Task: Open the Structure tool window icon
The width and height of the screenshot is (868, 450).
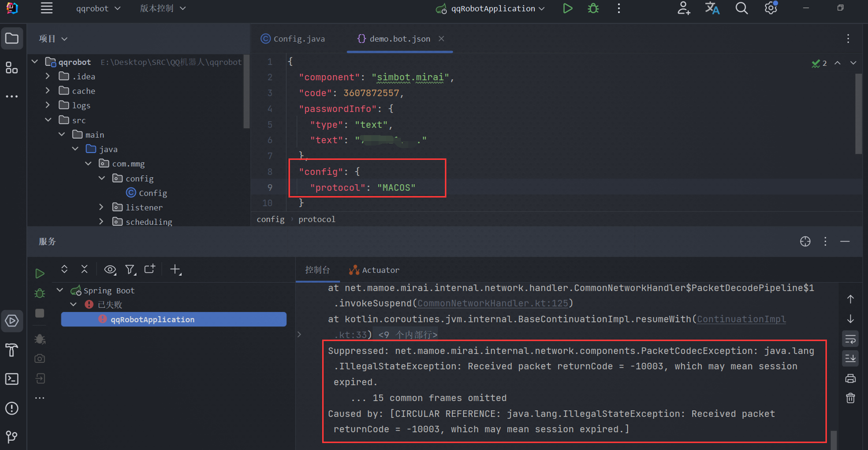Action: point(12,68)
